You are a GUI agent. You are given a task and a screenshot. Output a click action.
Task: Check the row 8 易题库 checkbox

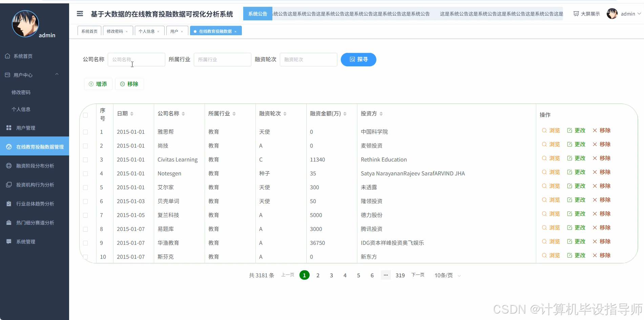(85, 229)
